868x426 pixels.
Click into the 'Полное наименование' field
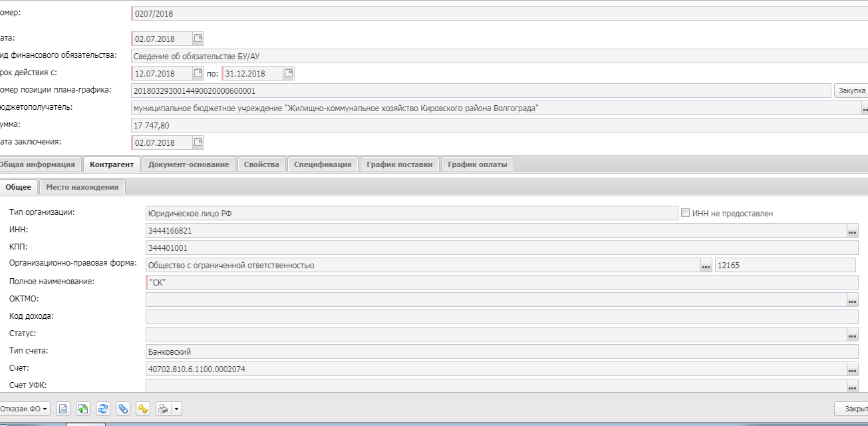[499, 282]
